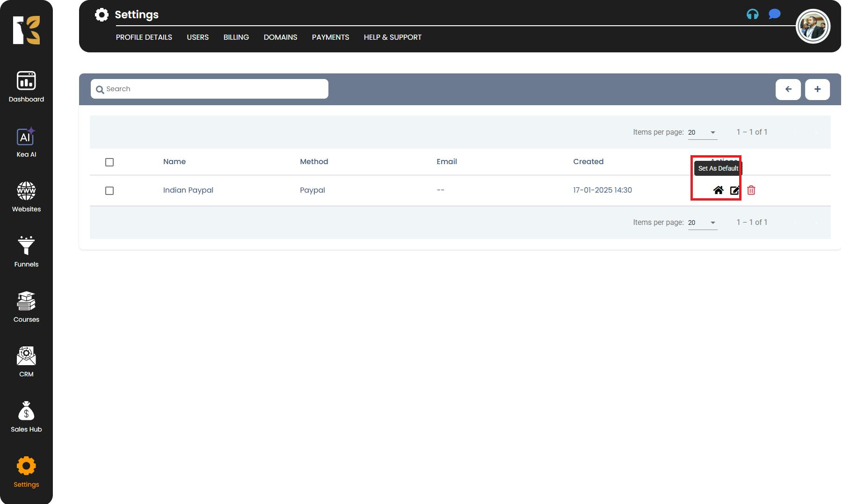
Task: Click the edit pencil icon for Indian Paypal
Action: pos(734,190)
